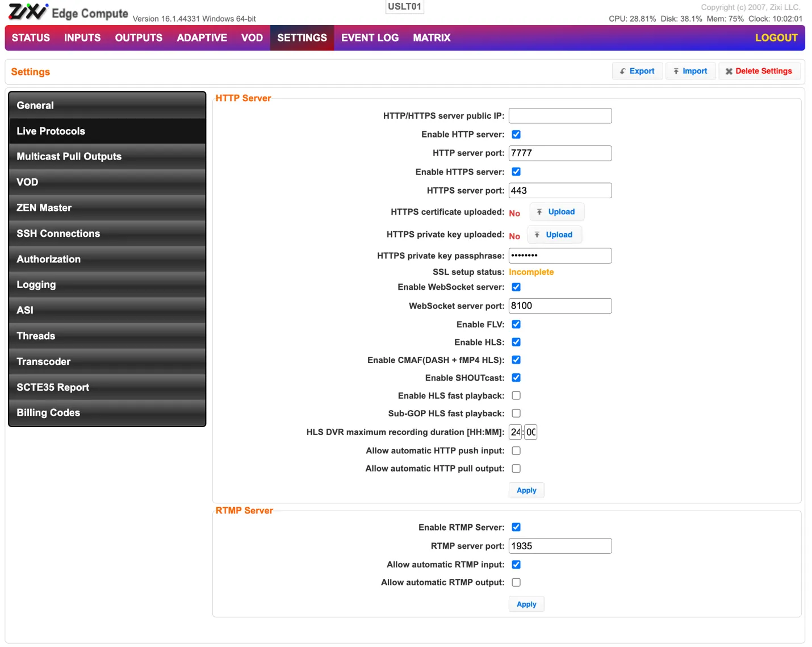Screen dimensions: 812x647
Task: Check Allow automatic HTTP pull output
Action: [516, 469]
